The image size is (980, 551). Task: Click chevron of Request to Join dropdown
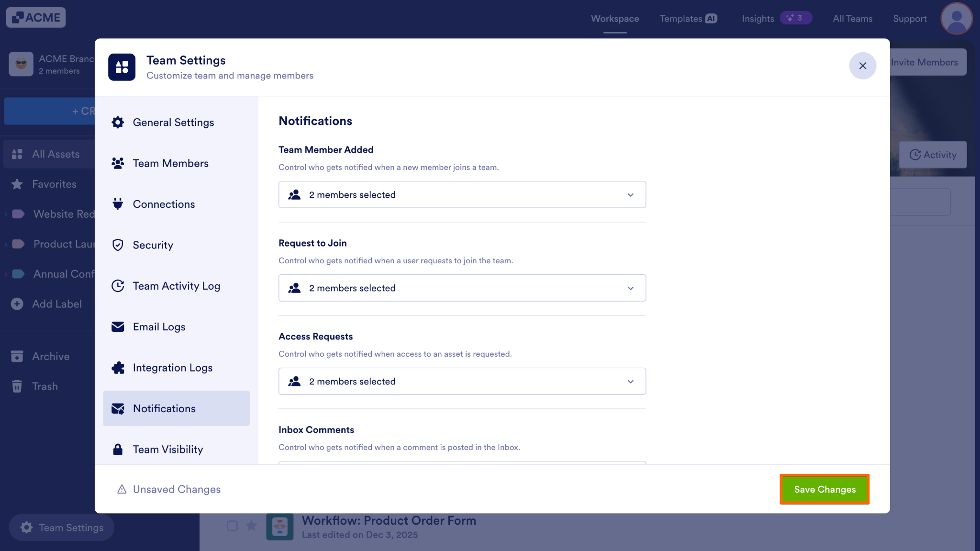point(631,288)
